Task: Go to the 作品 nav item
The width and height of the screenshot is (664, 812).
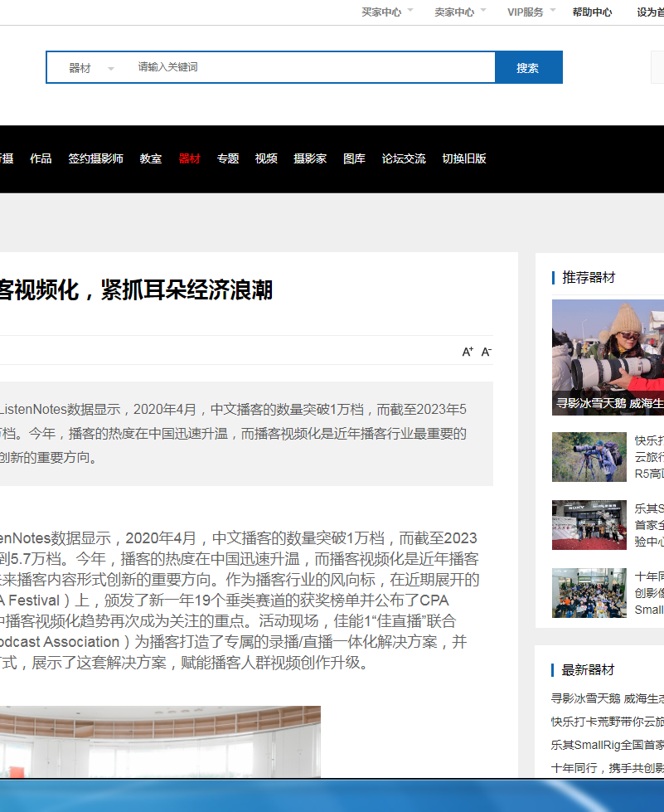Action: (x=41, y=158)
